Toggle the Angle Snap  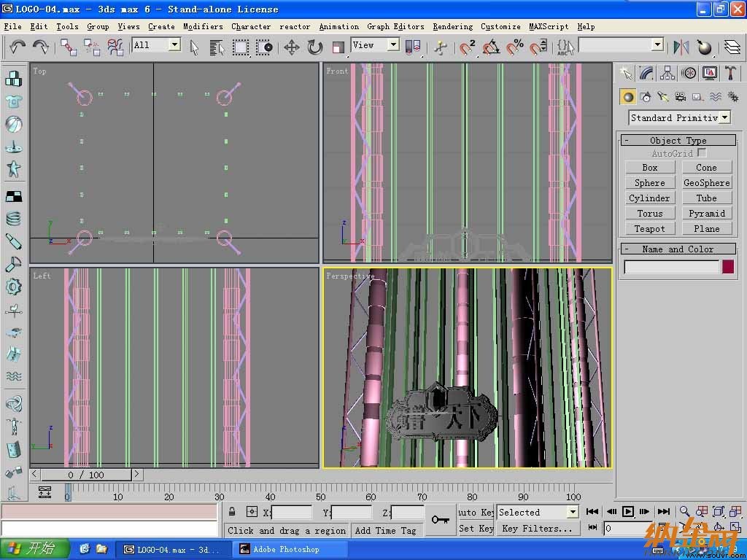click(491, 47)
